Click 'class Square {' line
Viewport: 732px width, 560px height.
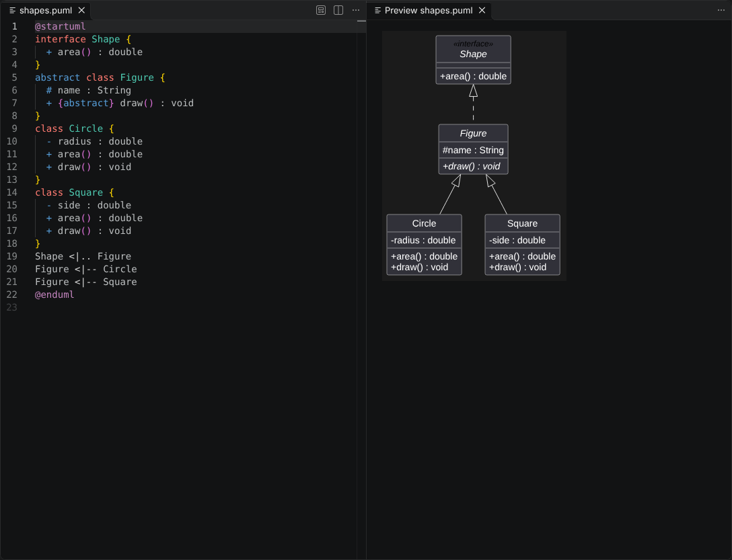point(75,193)
